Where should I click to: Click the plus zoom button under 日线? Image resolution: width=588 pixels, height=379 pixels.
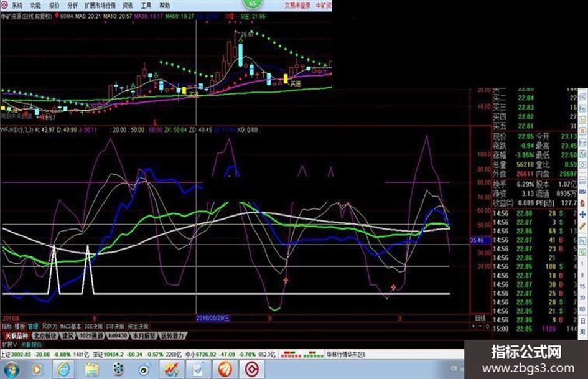pos(474,326)
